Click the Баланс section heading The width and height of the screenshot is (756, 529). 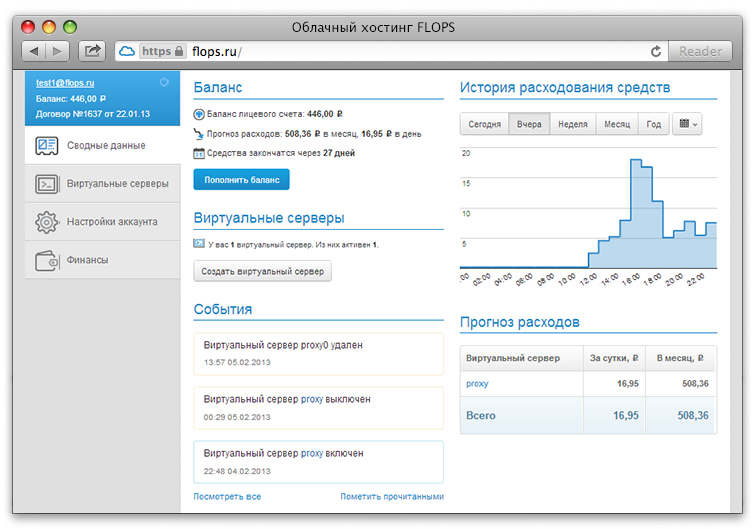(x=218, y=87)
